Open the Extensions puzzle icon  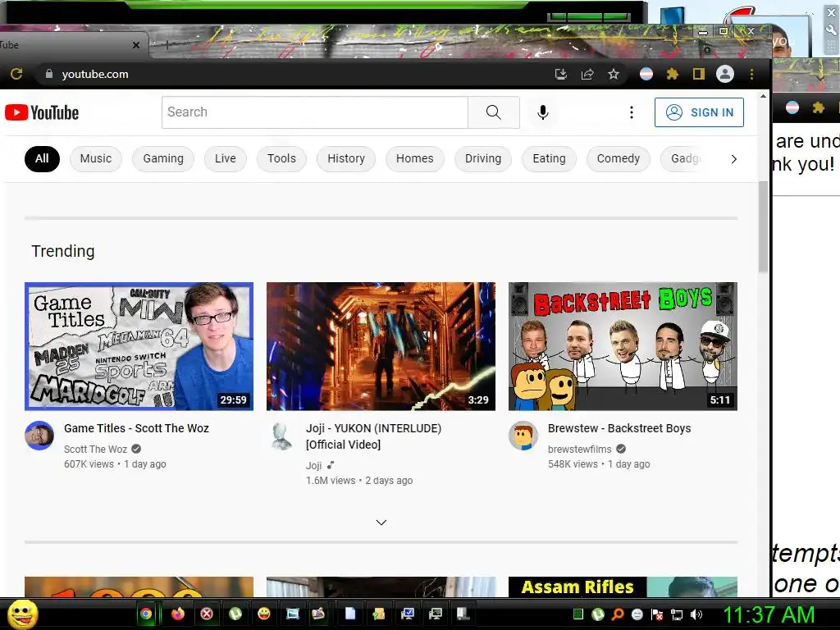(x=673, y=74)
